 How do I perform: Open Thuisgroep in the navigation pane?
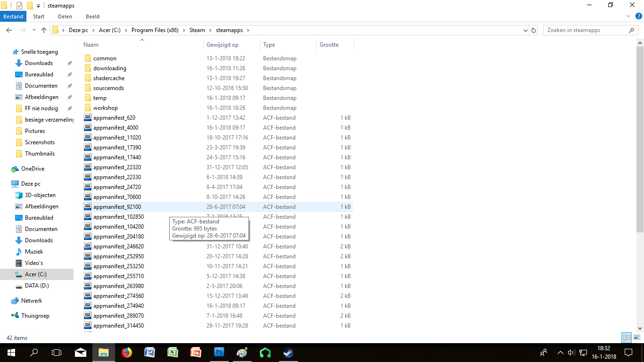pos(35,316)
